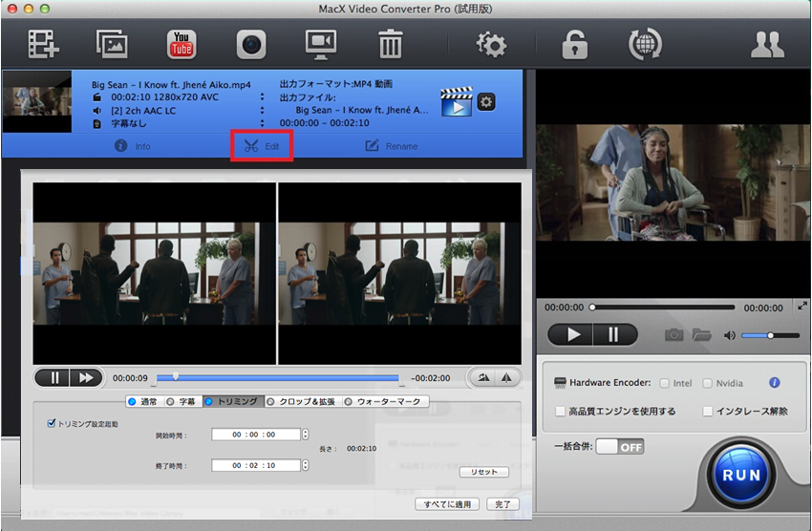Click the 終了時間 input field
The image size is (812, 531).
coord(256,465)
